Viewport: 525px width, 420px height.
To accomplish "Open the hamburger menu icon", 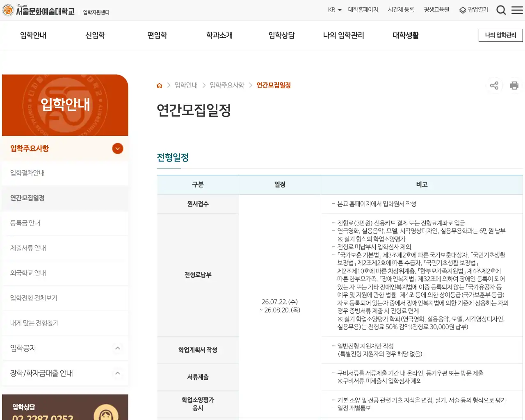I will tap(517, 10).
